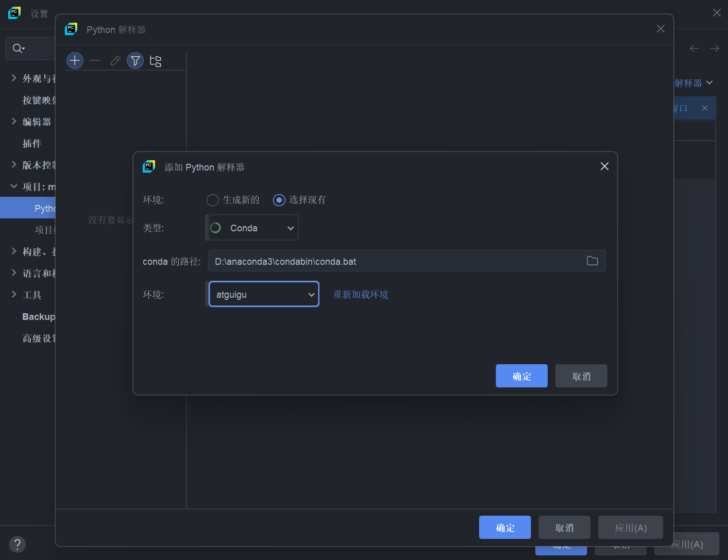Click the forward arrow in the Settings window
Screen dimensions: 728x560
coord(715,48)
